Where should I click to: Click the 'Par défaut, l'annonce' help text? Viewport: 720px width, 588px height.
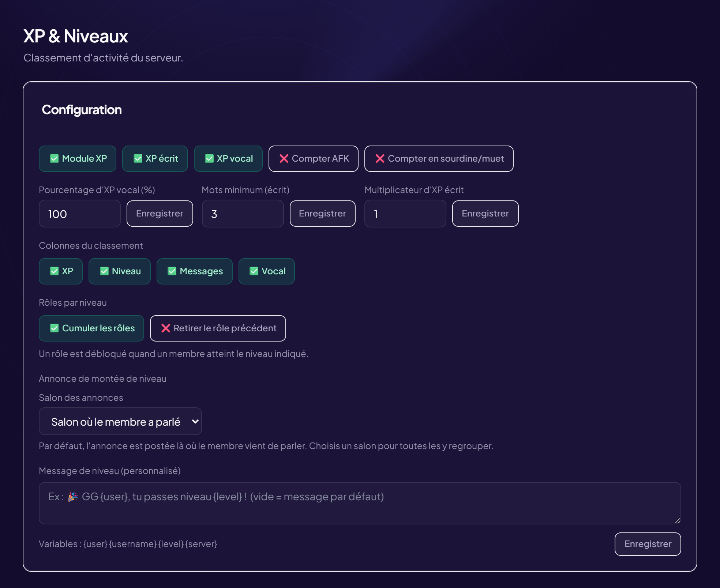pyautogui.click(x=266, y=446)
